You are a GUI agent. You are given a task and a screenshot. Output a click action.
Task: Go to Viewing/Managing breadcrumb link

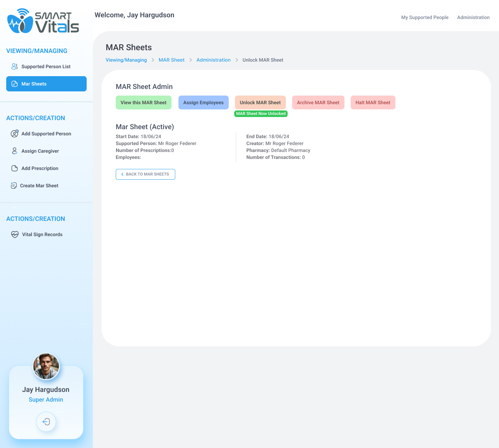click(x=126, y=60)
